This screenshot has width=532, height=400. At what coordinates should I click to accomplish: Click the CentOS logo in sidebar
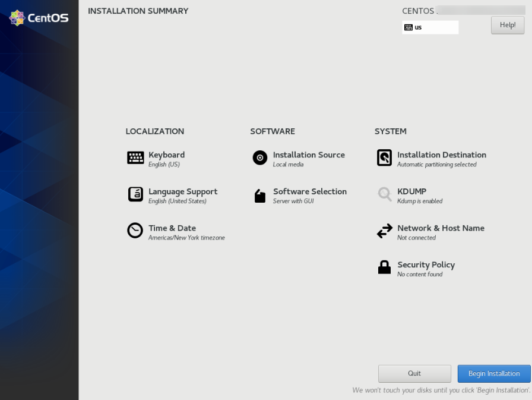[x=39, y=18]
